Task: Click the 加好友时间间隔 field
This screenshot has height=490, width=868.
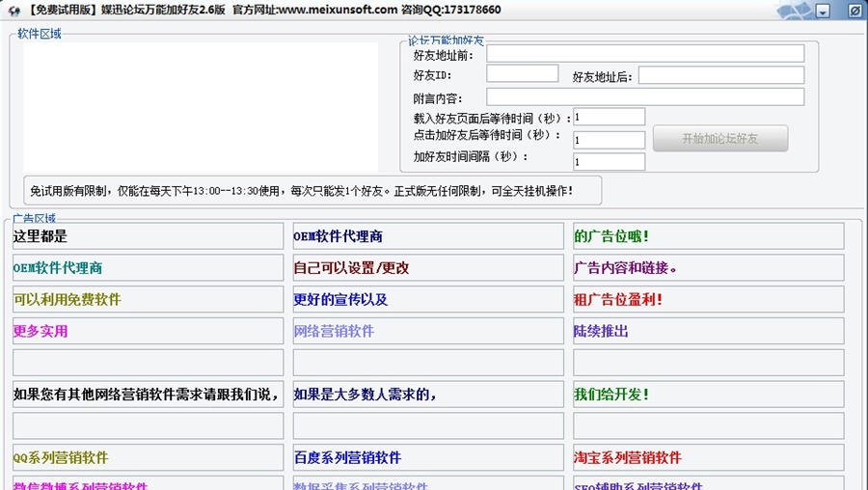Action: click(609, 162)
